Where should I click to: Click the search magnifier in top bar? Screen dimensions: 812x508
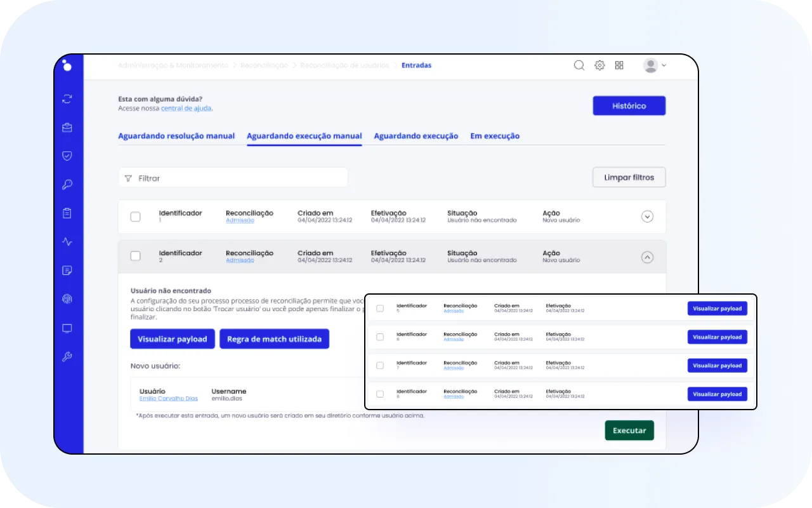[579, 65]
